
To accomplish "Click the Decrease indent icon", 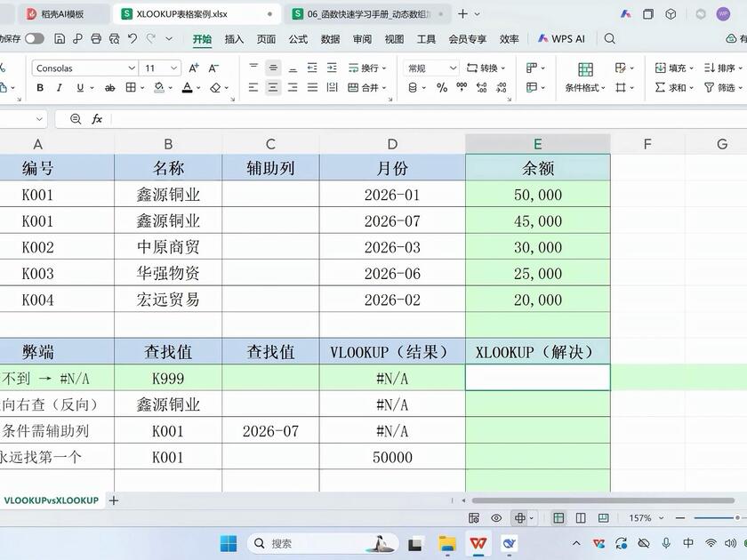I will [312, 68].
